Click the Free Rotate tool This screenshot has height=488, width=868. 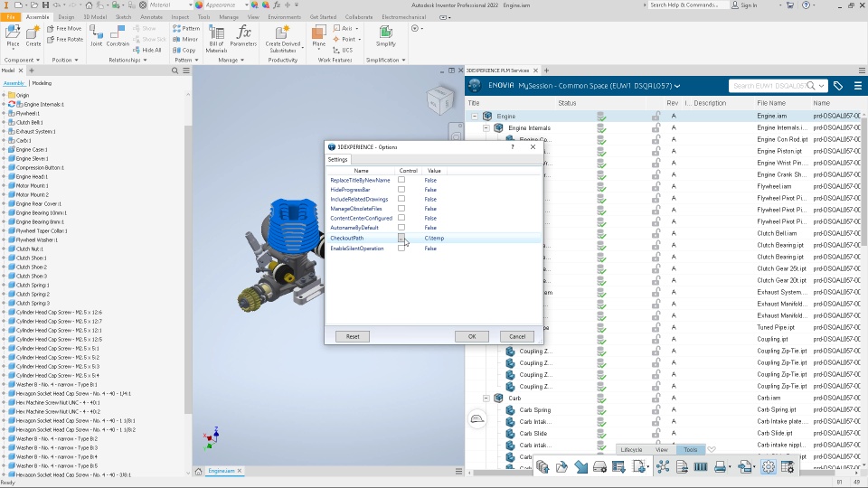(65, 39)
